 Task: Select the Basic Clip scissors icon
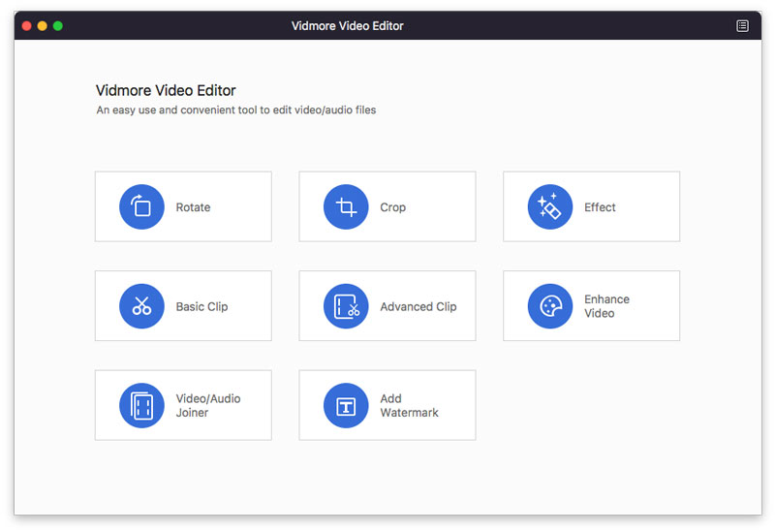tap(141, 306)
